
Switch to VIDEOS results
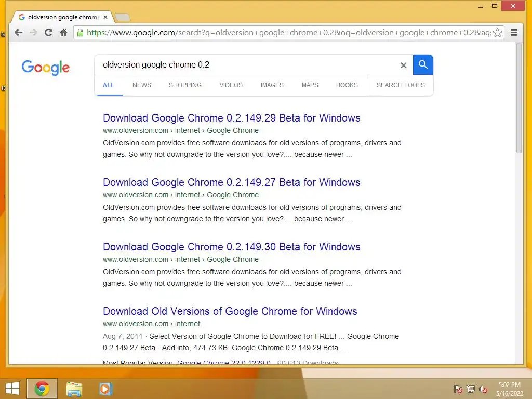point(231,85)
